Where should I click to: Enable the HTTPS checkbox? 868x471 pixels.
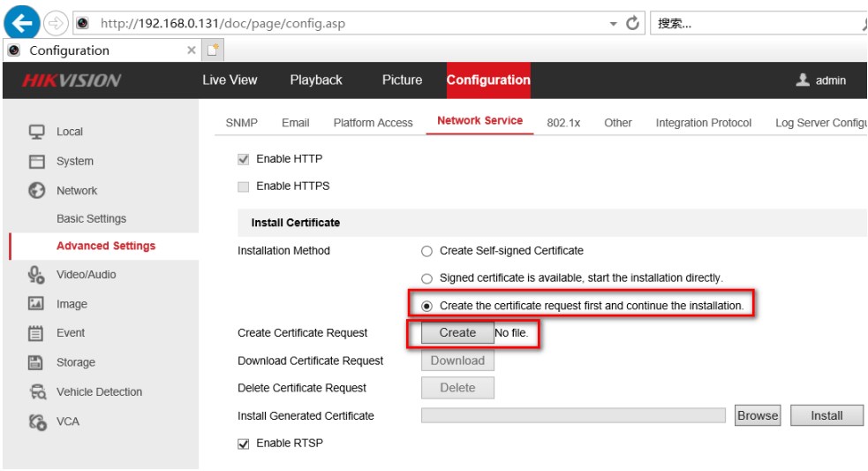click(x=244, y=186)
